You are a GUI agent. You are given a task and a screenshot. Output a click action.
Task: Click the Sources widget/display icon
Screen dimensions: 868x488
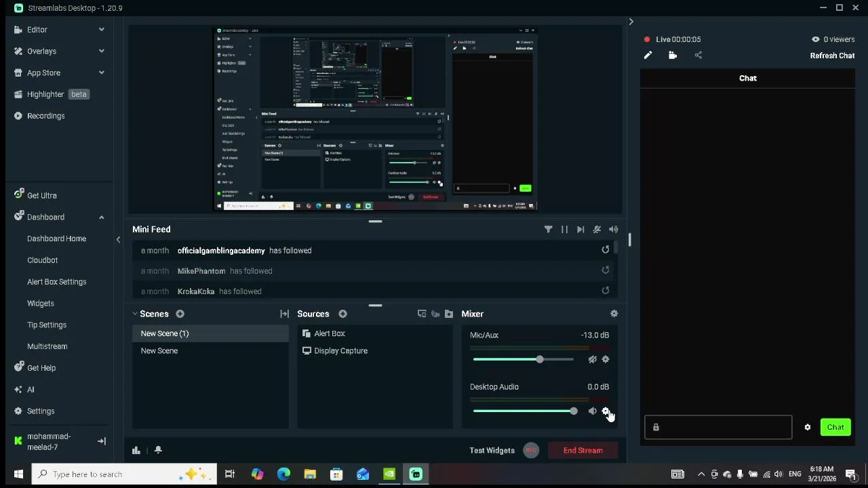(422, 314)
